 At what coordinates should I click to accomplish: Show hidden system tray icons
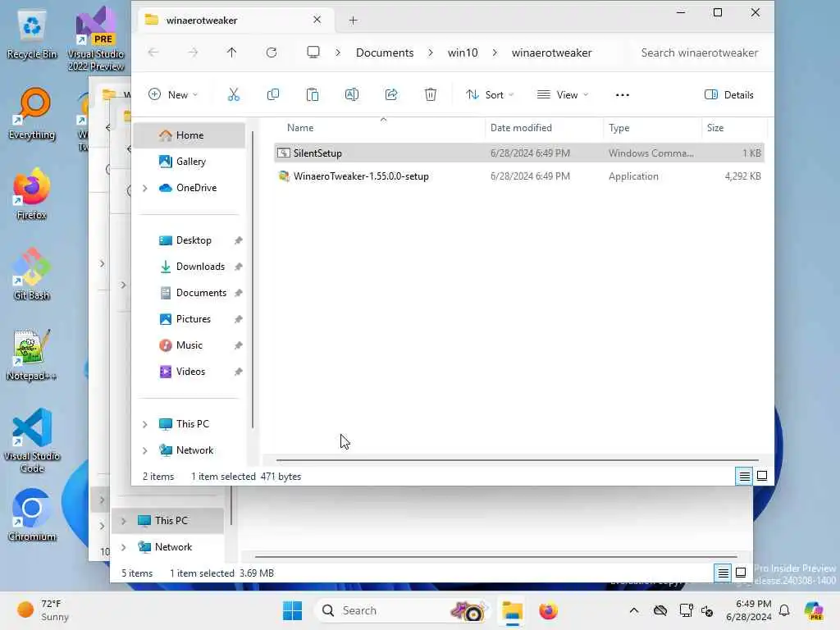(634, 610)
